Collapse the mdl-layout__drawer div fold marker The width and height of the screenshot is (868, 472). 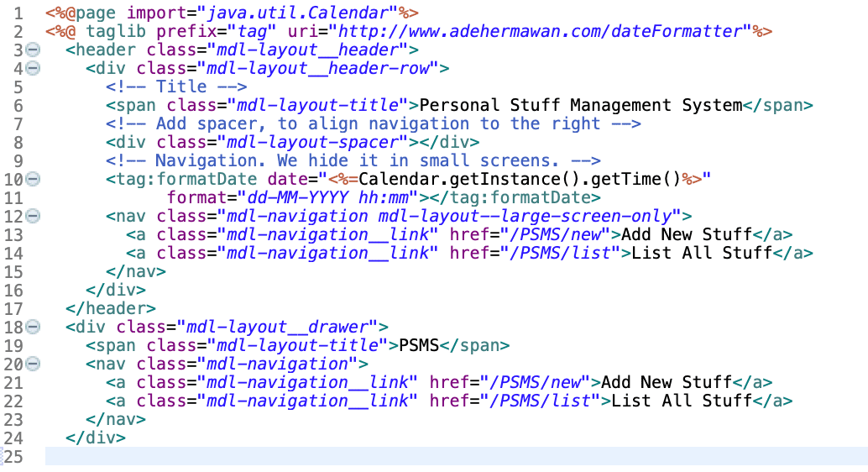point(33,328)
